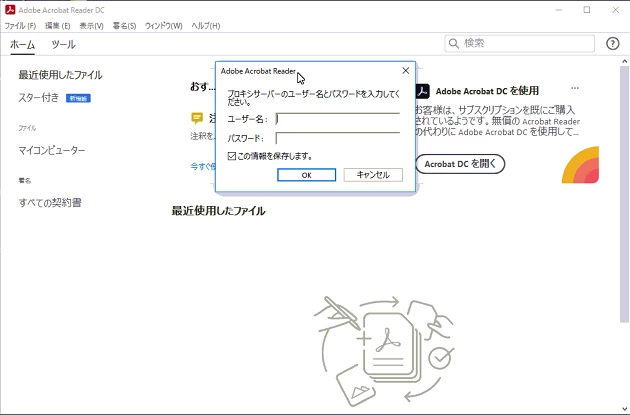The image size is (630, 415).
Task: Click the Acrobat DC を開く button
Action: tap(460, 164)
